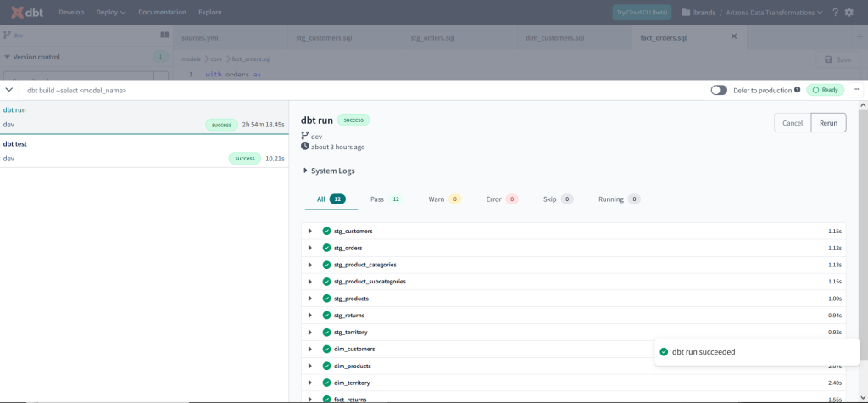Filter results by Error tab
Image resolution: width=868 pixels, height=403 pixels.
coord(501,199)
